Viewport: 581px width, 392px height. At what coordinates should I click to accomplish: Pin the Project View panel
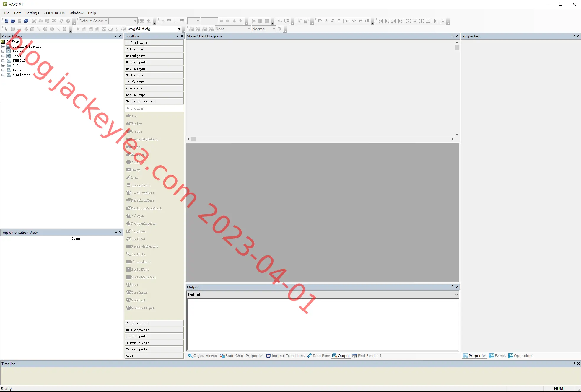pyautogui.click(x=115, y=36)
